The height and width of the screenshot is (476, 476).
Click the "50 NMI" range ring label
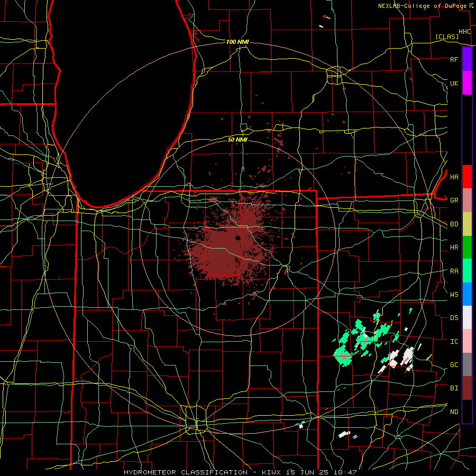point(237,140)
